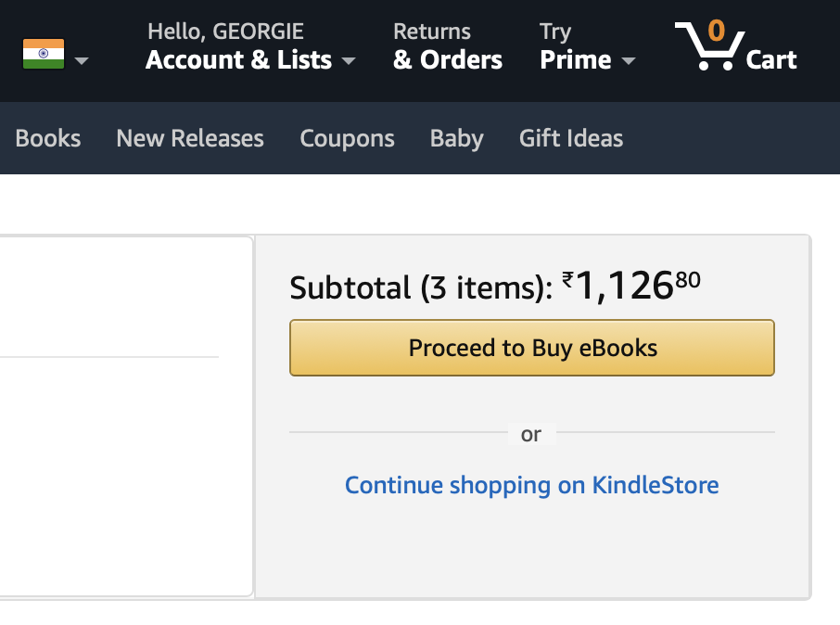The image size is (840, 625).
Task: Expand the language selector chevron beside the flag
Action: coord(82,61)
